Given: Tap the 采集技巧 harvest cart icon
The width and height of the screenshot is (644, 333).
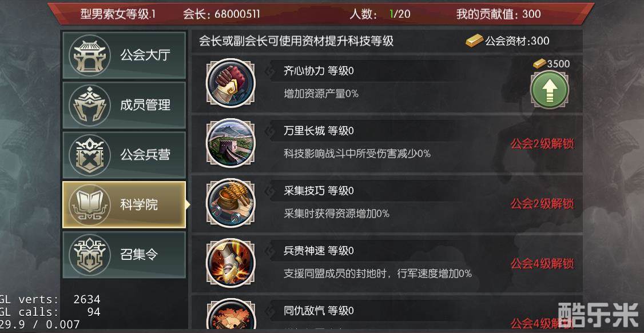Looking at the screenshot, I should (230, 203).
